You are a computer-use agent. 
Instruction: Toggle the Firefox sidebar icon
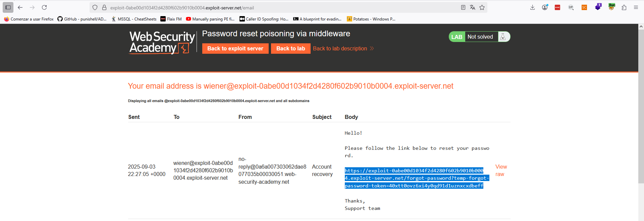pos(8,7)
